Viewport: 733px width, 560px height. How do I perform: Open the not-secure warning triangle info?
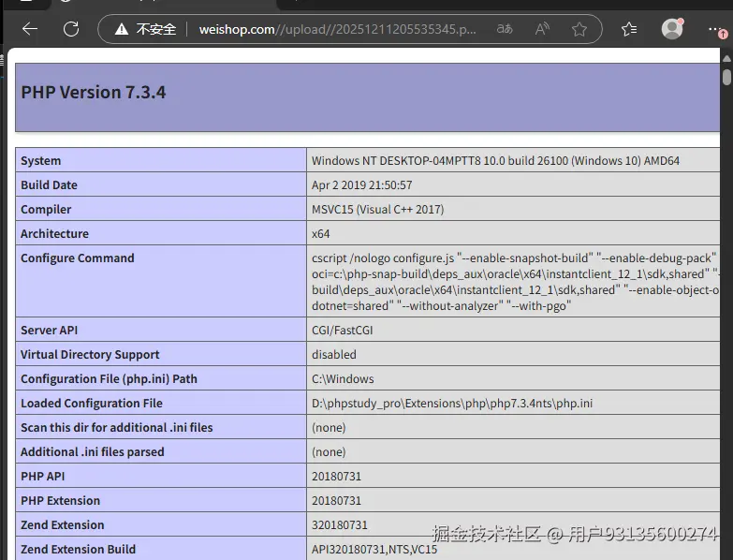[x=122, y=29]
